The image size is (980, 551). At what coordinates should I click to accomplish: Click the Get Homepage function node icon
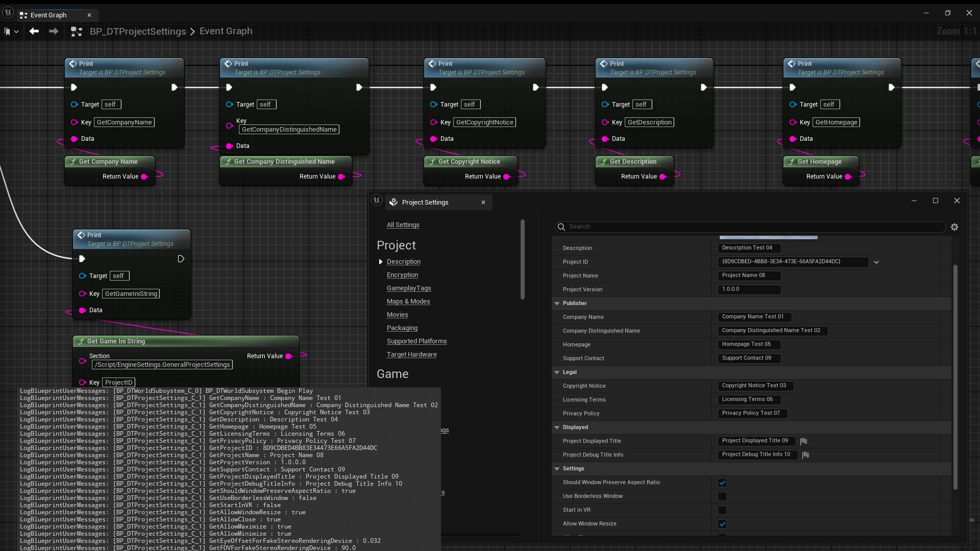792,162
